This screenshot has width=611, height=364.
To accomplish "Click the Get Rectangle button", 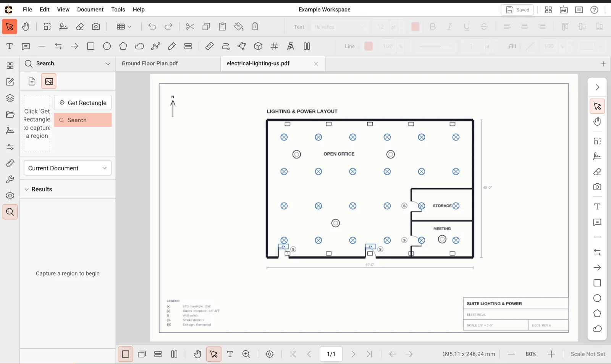I will [83, 103].
